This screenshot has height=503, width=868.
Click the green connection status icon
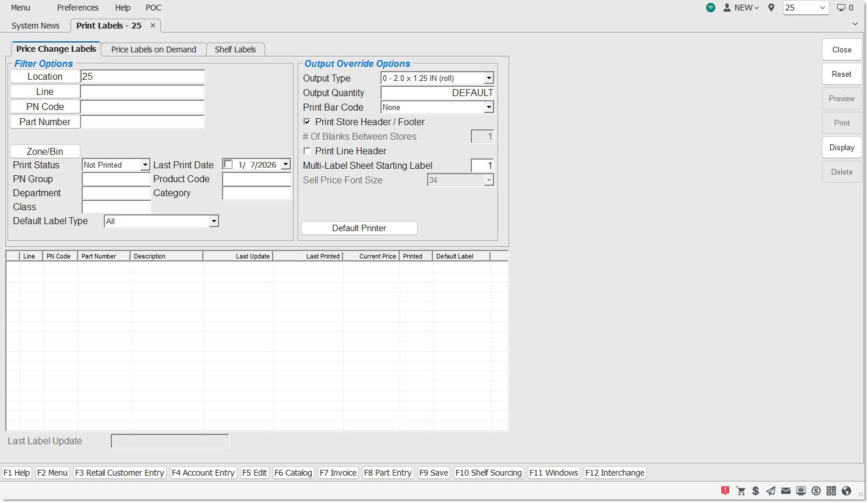pos(711,8)
